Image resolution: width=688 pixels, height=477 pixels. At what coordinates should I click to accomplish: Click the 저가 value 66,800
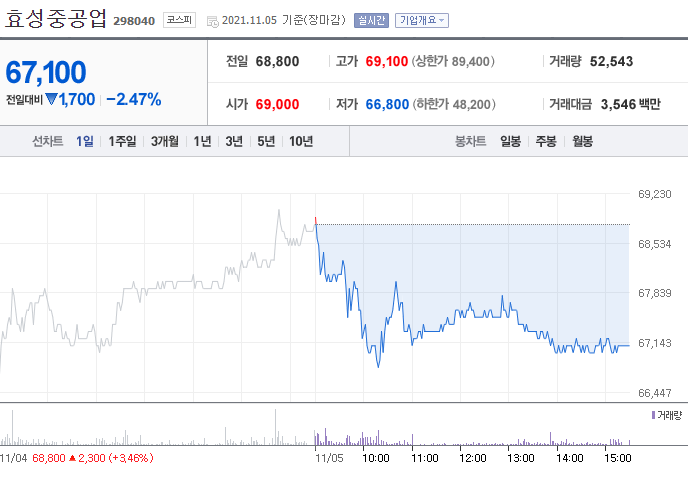point(387,104)
